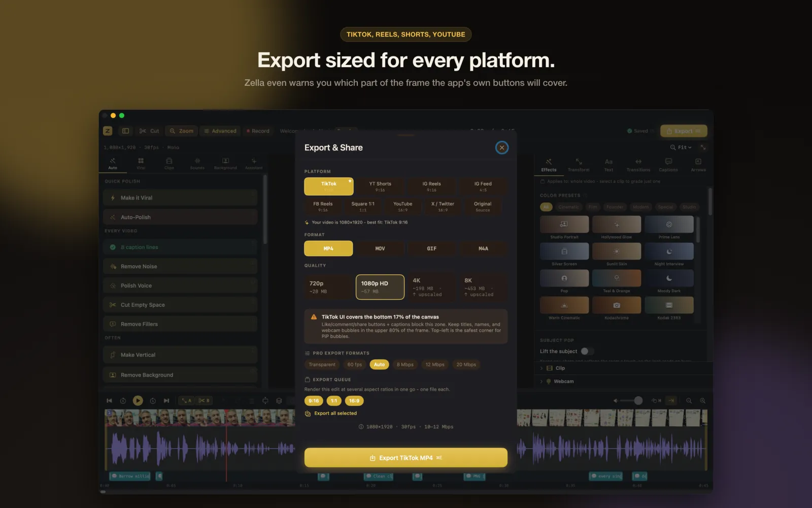Open the Fit zoom dropdown
The height and width of the screenshot is (508, 812).
681,147
